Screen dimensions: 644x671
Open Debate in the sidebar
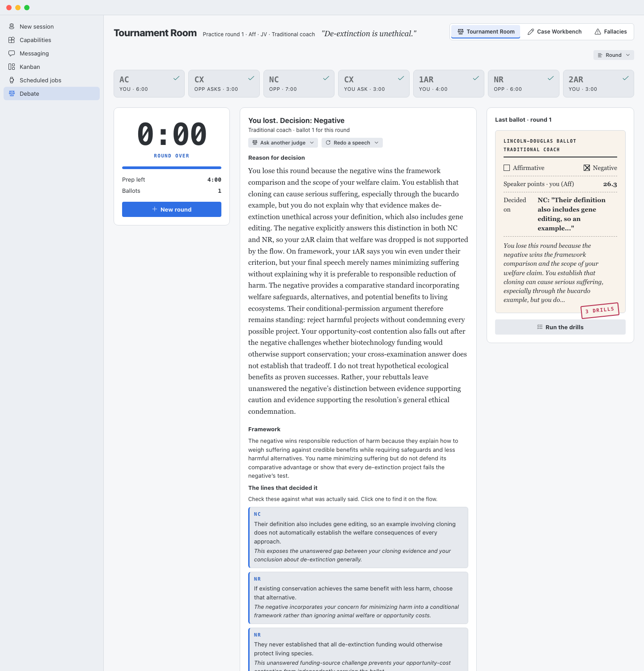[x=51, y=93]
